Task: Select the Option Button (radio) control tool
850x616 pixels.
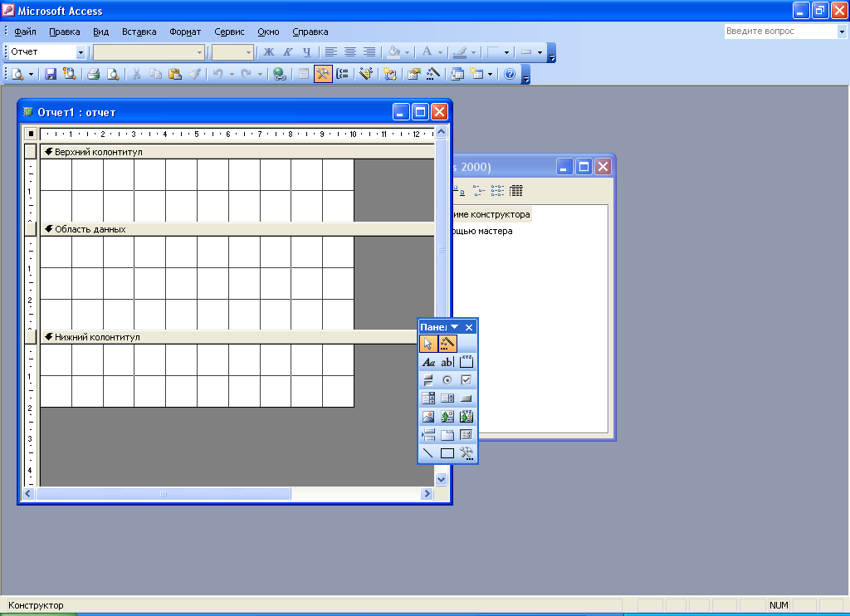Action: (x=447, y=380)
